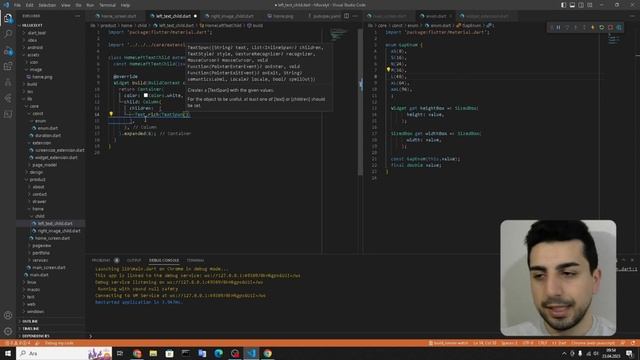640x360 pixels.
Task: Toggle primary sidebar layout icon
Action: [564, 5]
